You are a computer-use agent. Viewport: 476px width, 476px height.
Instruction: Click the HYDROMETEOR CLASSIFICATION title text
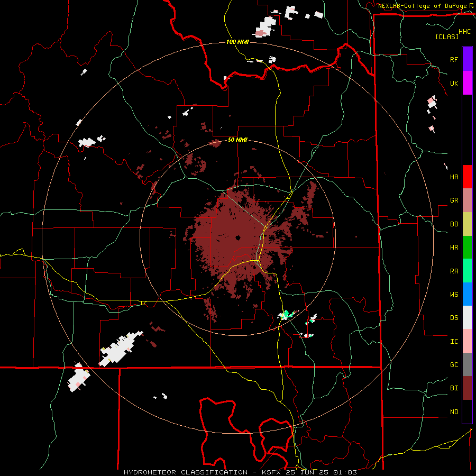tap(186, 472)
